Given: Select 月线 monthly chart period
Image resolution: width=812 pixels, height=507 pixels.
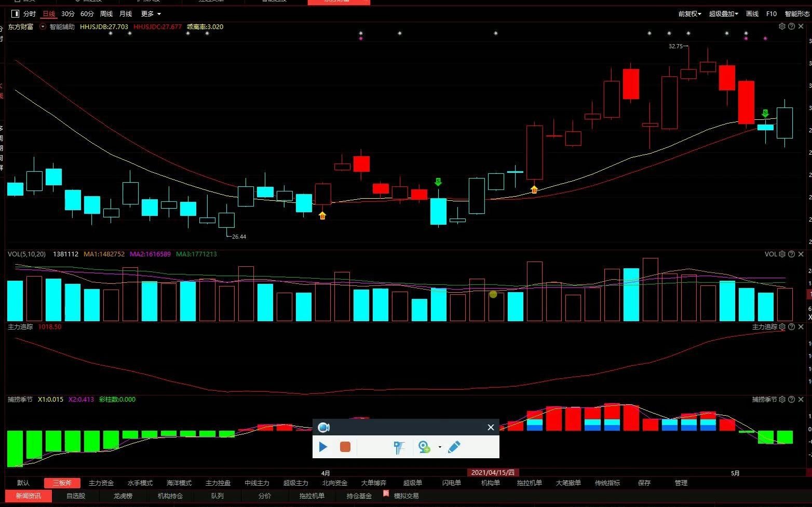Looking at the screenshot, I should click(126, 14).
